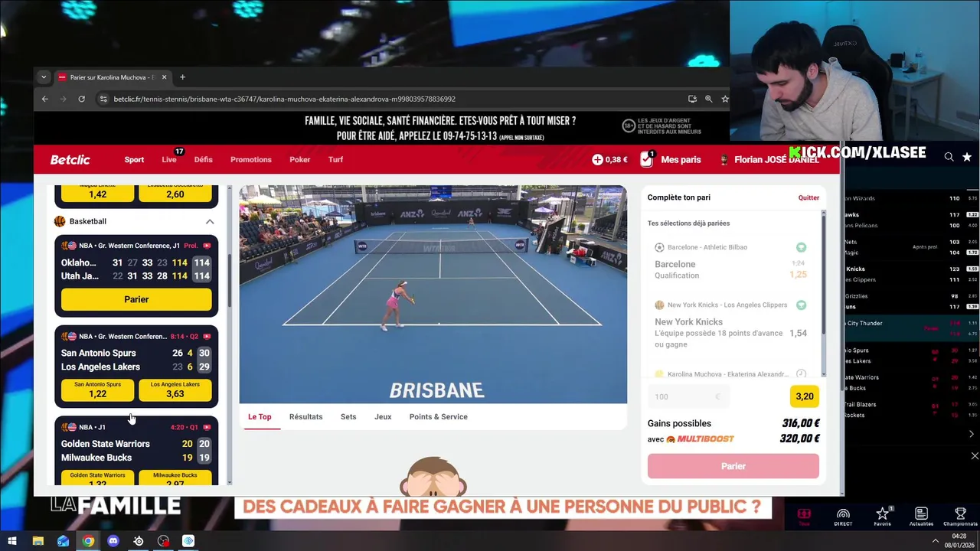
Task: Click the site info icon in address bar
Action: 103,99
